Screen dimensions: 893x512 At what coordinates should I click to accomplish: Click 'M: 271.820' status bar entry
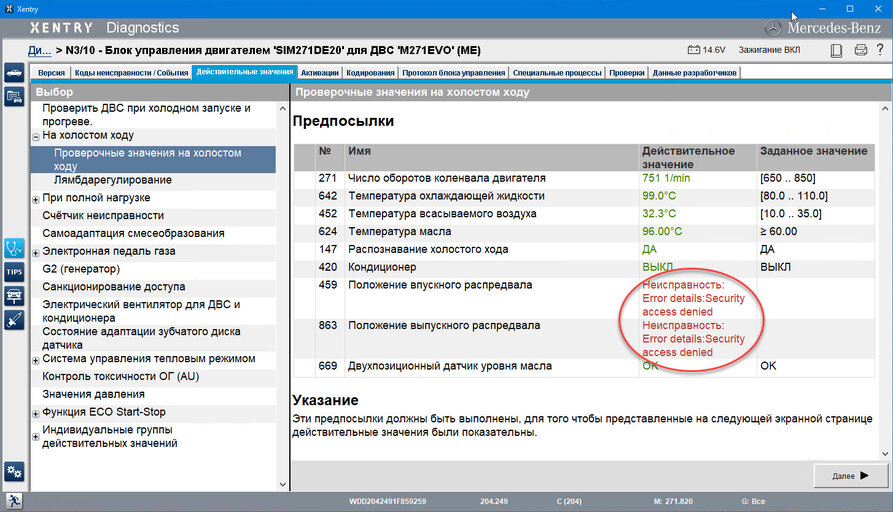point(673,501)
